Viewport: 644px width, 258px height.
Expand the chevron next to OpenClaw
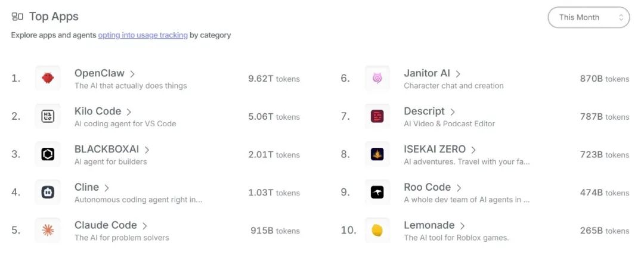click(132, 74)
